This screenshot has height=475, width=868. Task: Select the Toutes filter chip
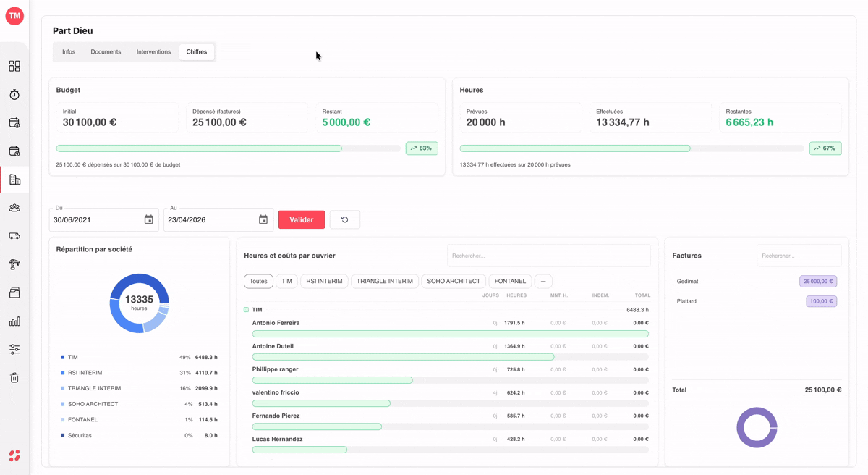pos(258,281)
